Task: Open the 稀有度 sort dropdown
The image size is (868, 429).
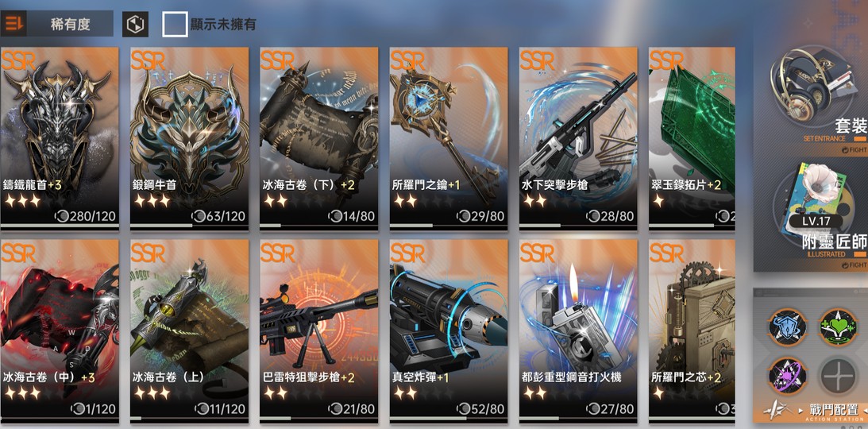Action: 71,24
